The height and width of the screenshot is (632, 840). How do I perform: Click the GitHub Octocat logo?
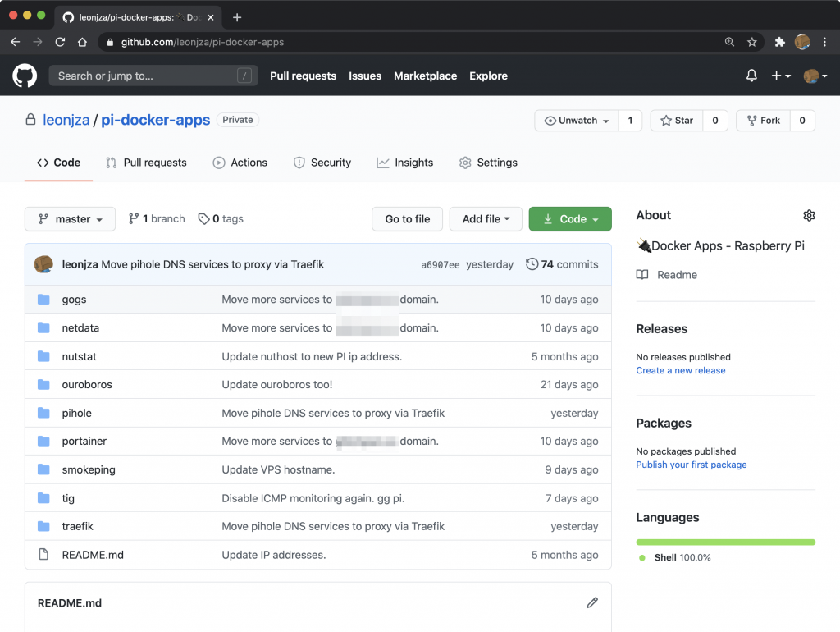(x=25, y=76)
